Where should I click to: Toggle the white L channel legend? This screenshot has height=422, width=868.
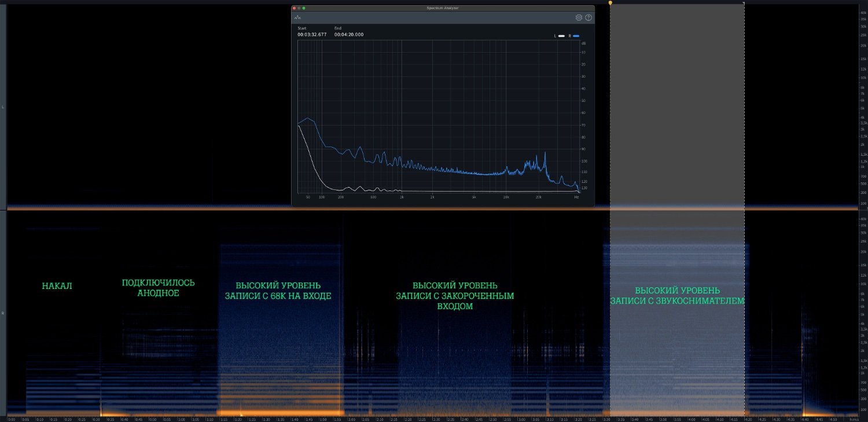(x=561, y=36)
